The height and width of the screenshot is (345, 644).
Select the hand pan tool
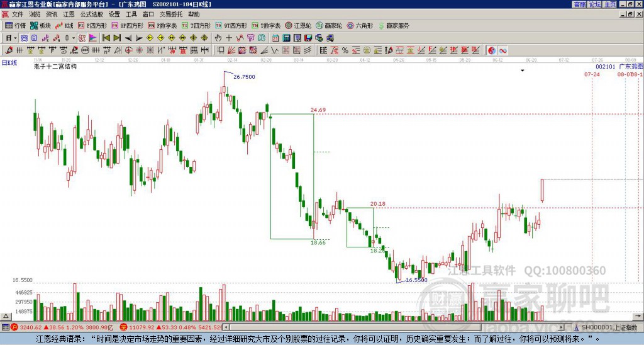(218, 38)
